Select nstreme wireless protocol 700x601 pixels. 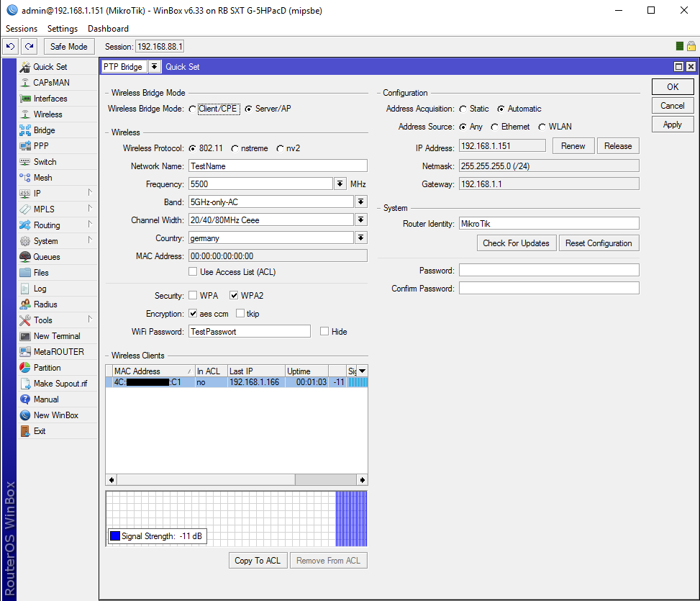coord(235,149)
